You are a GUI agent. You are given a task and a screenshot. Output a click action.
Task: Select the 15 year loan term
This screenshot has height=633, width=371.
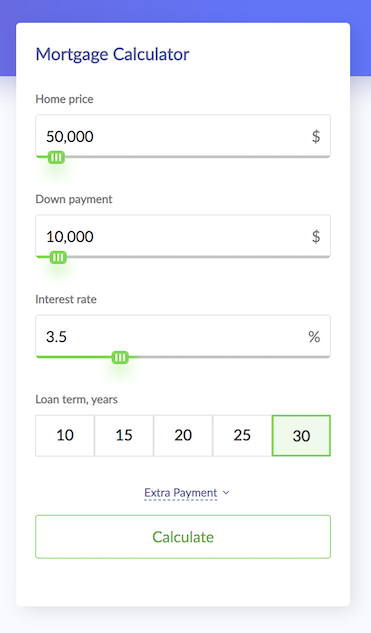[124, 436]
